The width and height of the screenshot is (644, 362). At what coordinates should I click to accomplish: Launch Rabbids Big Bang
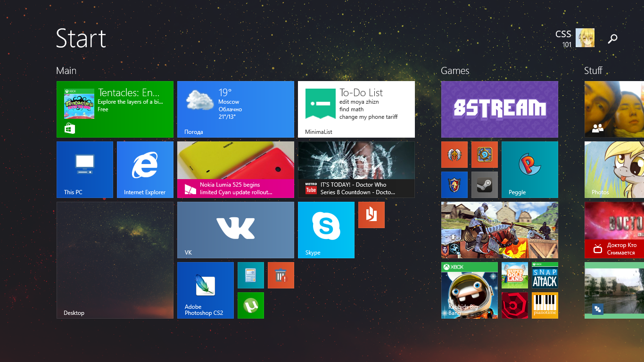470,290
